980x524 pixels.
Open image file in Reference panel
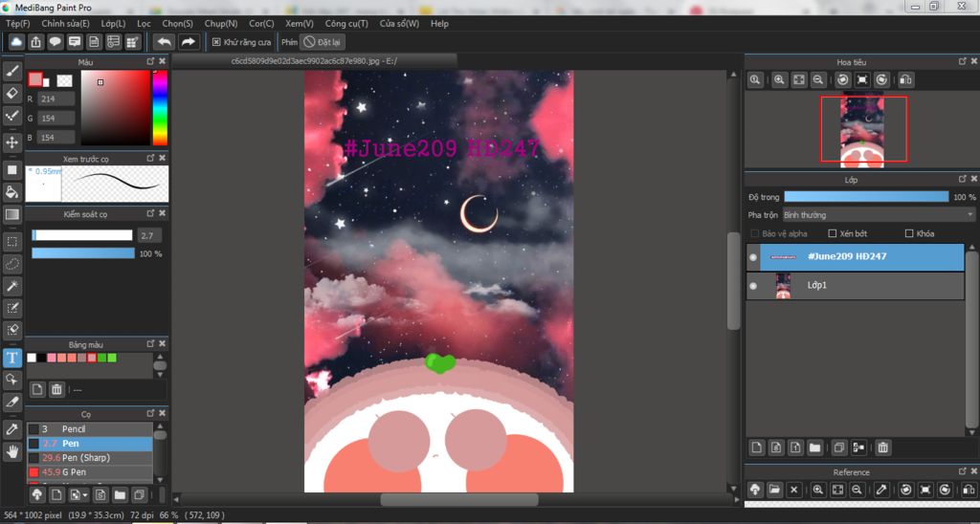click(x=774, y=490)
